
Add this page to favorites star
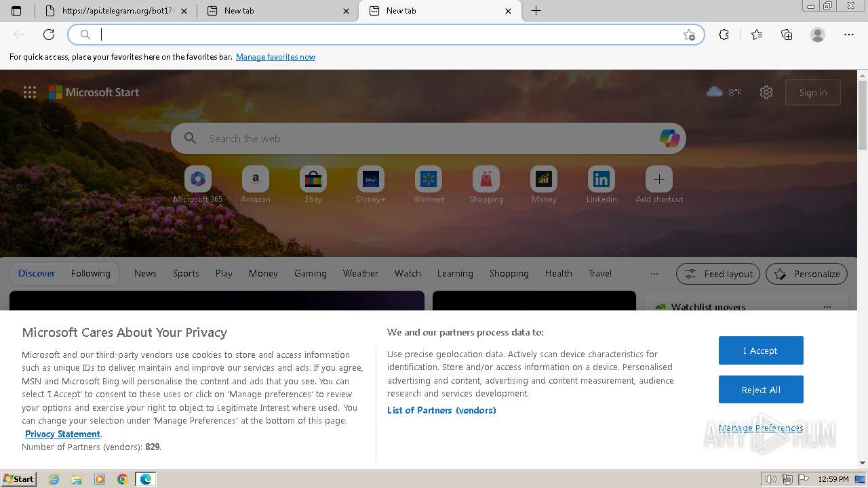click(x=689, y=35)
